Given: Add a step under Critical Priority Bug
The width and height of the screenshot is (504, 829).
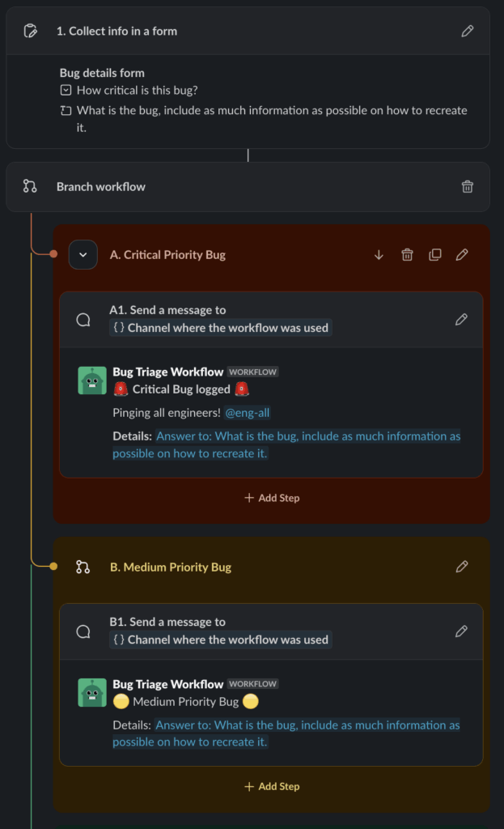Looking at the screenshot, I should [271, 497].
